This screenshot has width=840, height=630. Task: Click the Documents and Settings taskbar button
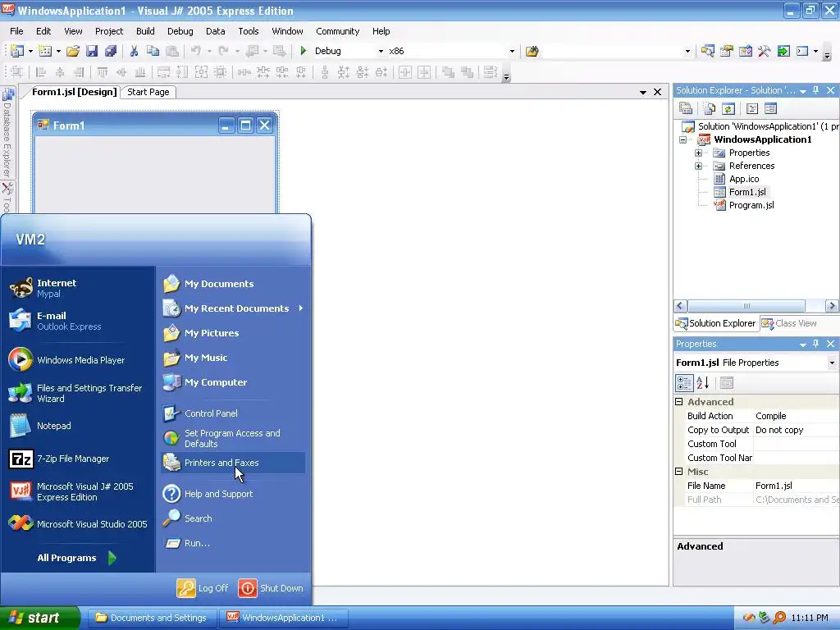pyautogui.click(x=151, y=618)
